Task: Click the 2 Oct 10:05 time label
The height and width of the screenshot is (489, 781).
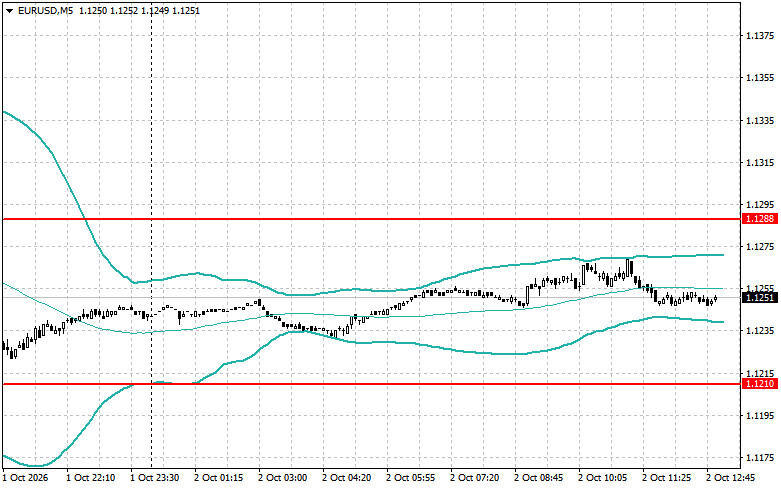Action: (x=603, y=478)
